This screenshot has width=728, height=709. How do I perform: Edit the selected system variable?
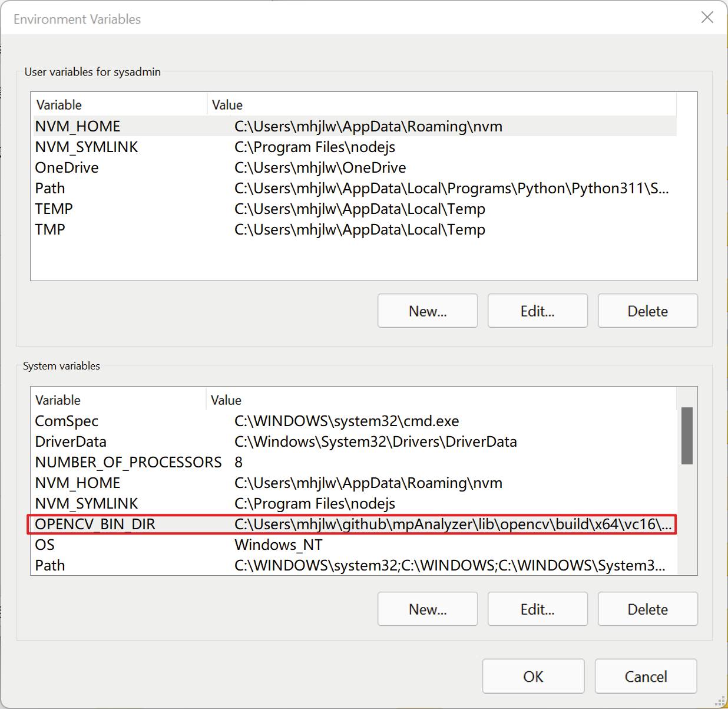tap(537, 609)
